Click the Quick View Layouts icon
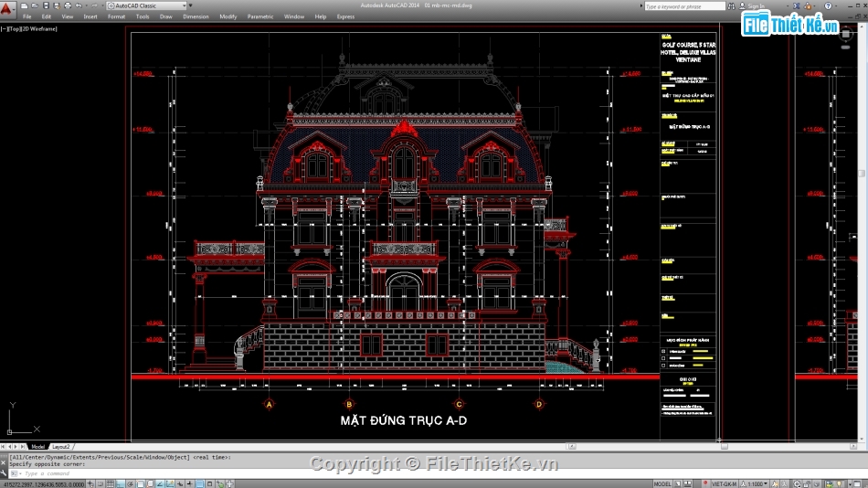Screen dimensions: 868x488 click(x=678, y=484)
